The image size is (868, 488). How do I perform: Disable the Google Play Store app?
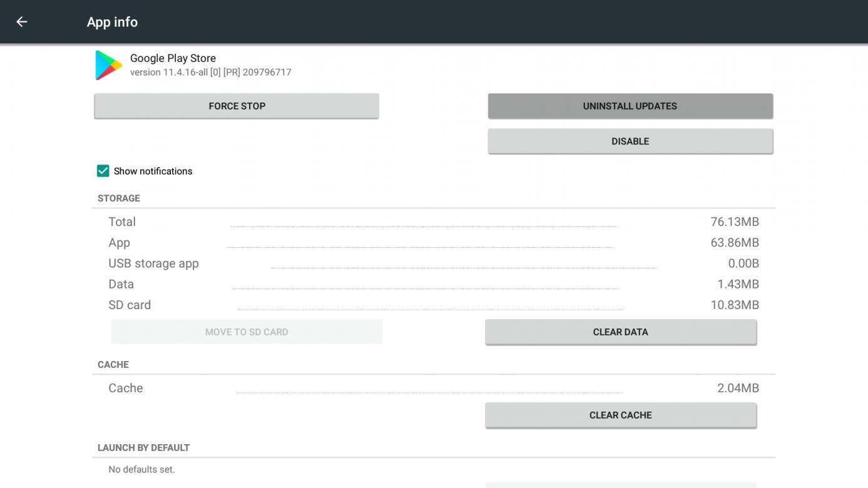630,141
